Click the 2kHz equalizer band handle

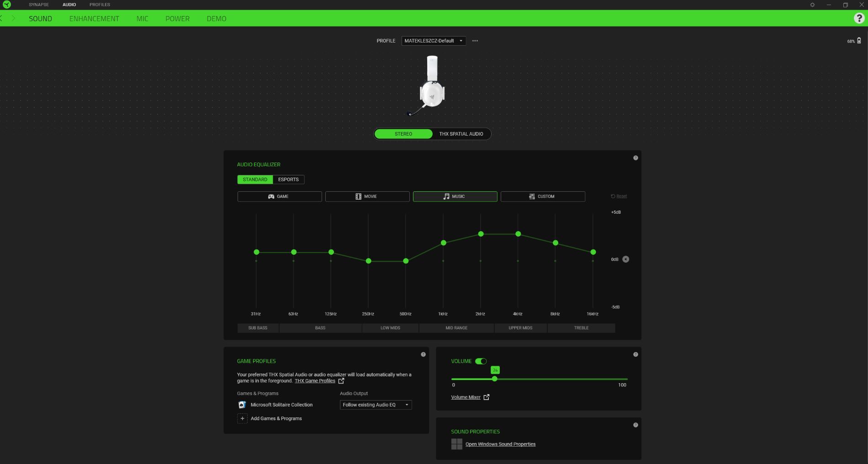pyautogui.click(x=481, y=234)
